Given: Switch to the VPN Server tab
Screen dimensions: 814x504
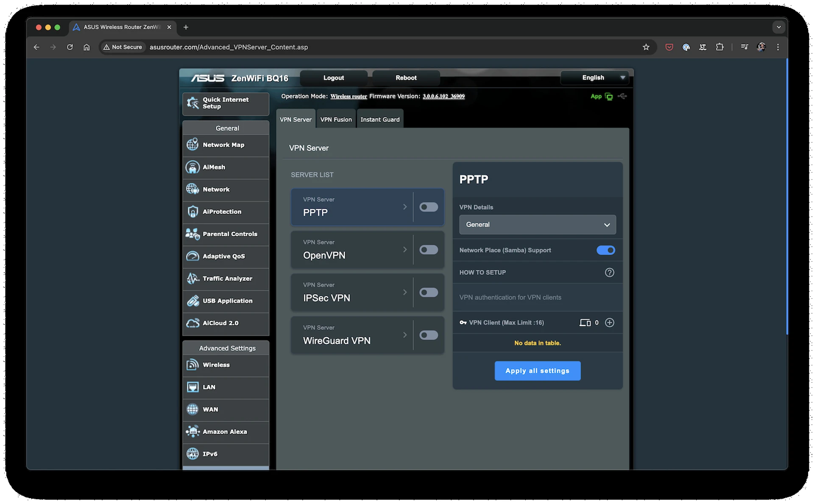Looking at the screenshot, I should [295, 119].
